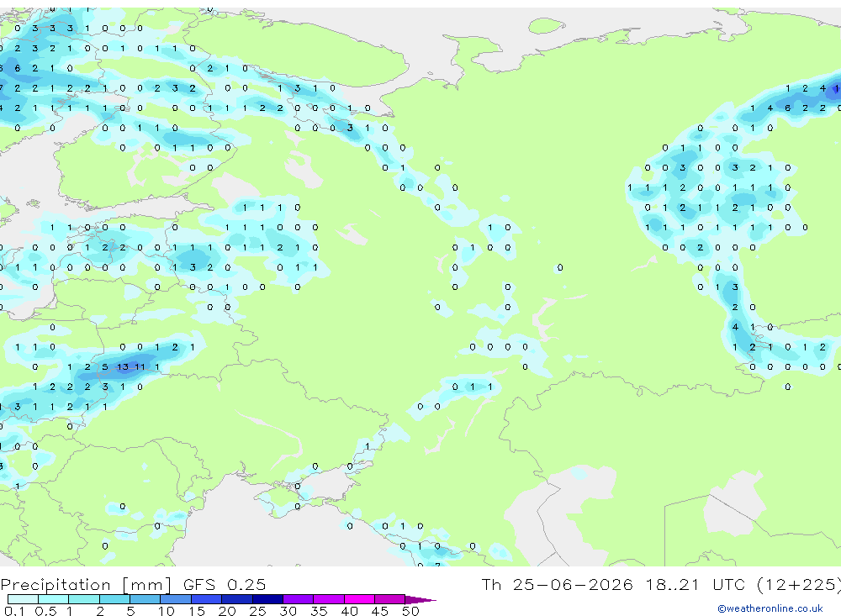The image size is (841, 616).
Task: Click the 'Precipitation [mm]' title text
Action: (x=86, y=585)
